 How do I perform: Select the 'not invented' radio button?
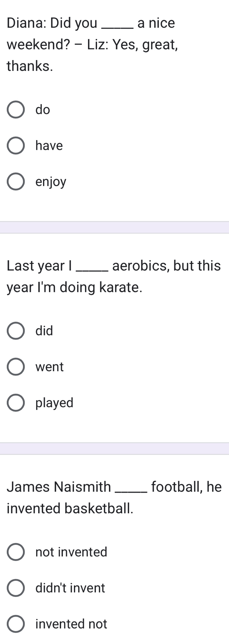click(16, 552)
